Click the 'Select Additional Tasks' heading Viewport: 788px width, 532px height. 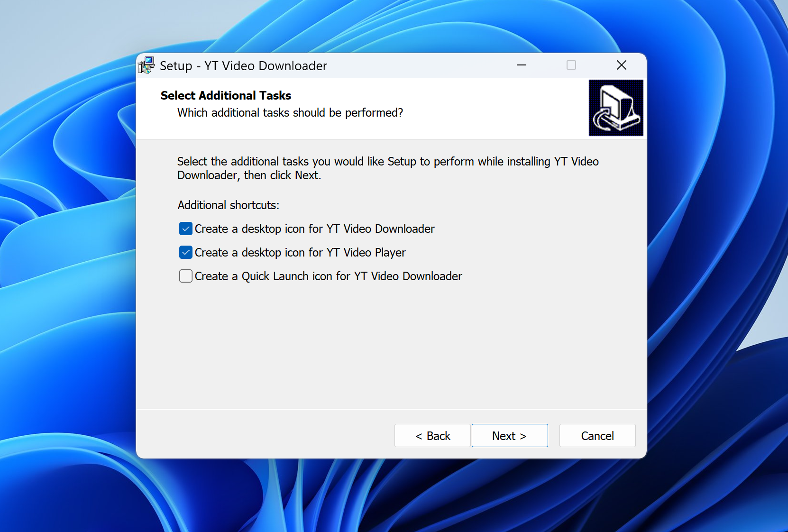click(226, 96)
